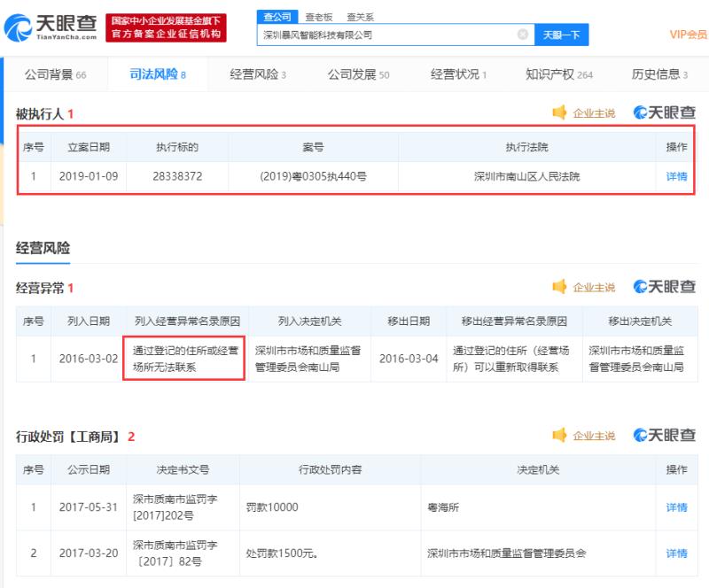Open 详情 for 处罚款1500元 penalty
709x588 pixels.
pos(676,553)
